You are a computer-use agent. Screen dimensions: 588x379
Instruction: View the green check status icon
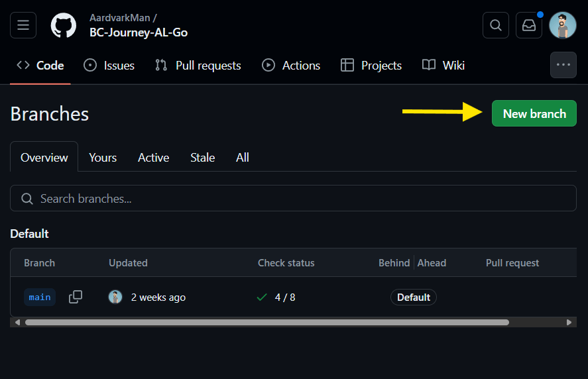coord(262,298)
